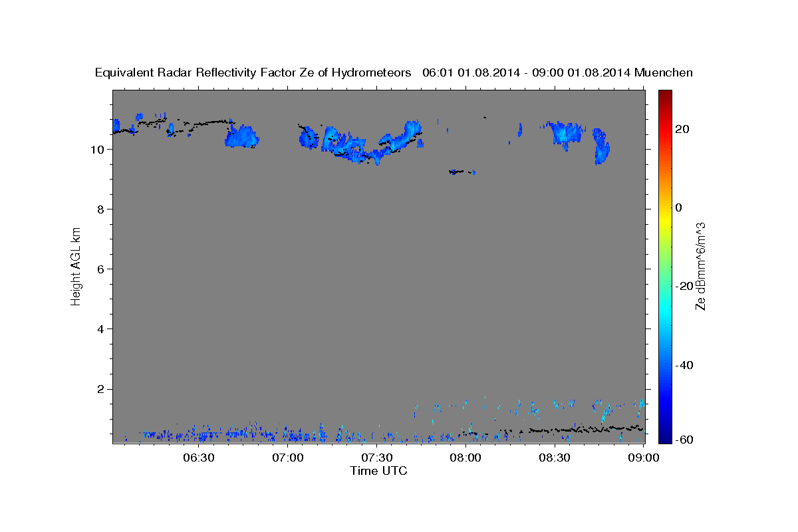This screenshot has width=798, height=532.
Task: Click the dark blue bottom of the colorbar
Action: point(664,436)
